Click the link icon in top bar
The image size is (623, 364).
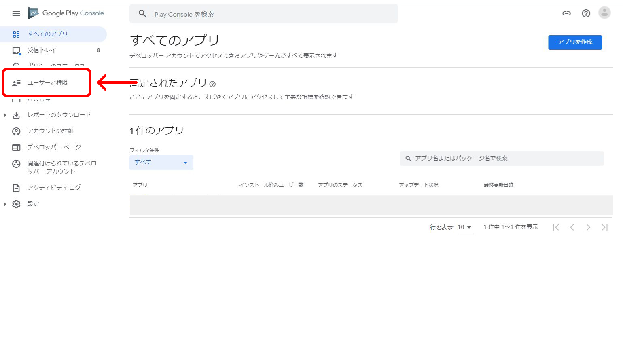[566, 13]
